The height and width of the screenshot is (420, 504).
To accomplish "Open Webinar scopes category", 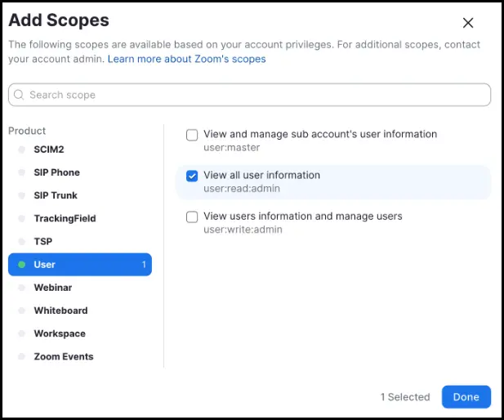I will pos(52,288).
